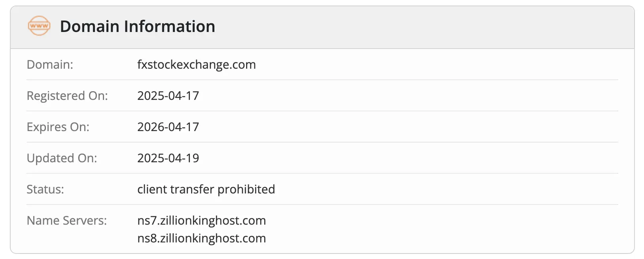
Task: Click the fxstockexchange.com domain value
Action: click(x=196, y=64)
